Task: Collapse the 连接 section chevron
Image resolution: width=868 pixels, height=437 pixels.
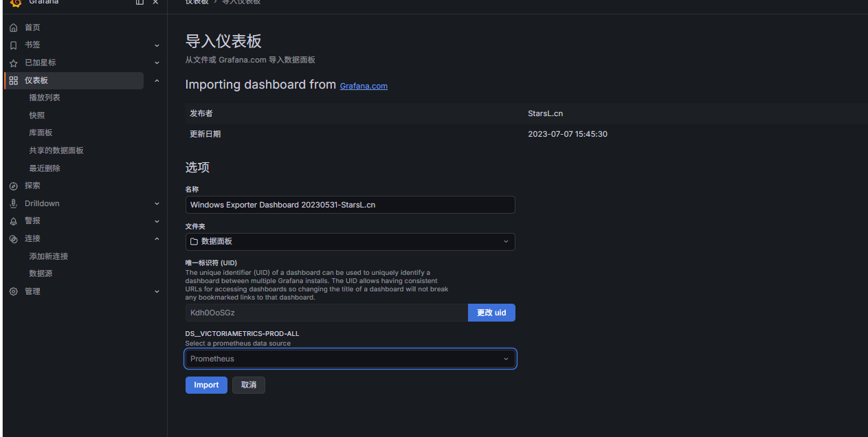Action: point(157,238)
